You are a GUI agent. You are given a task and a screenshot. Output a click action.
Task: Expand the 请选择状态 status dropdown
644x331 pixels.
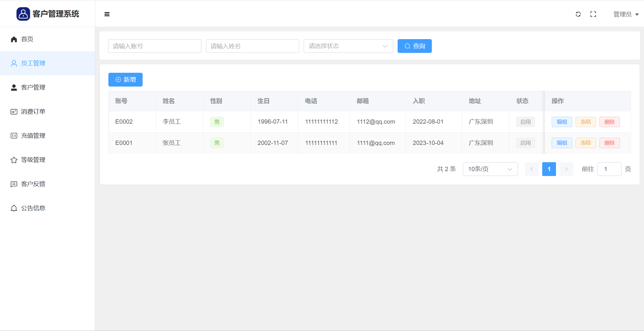coord(348,46)
